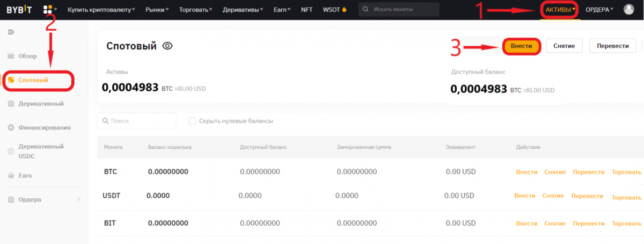Click Перевести link in BIT row

point(589,223)
